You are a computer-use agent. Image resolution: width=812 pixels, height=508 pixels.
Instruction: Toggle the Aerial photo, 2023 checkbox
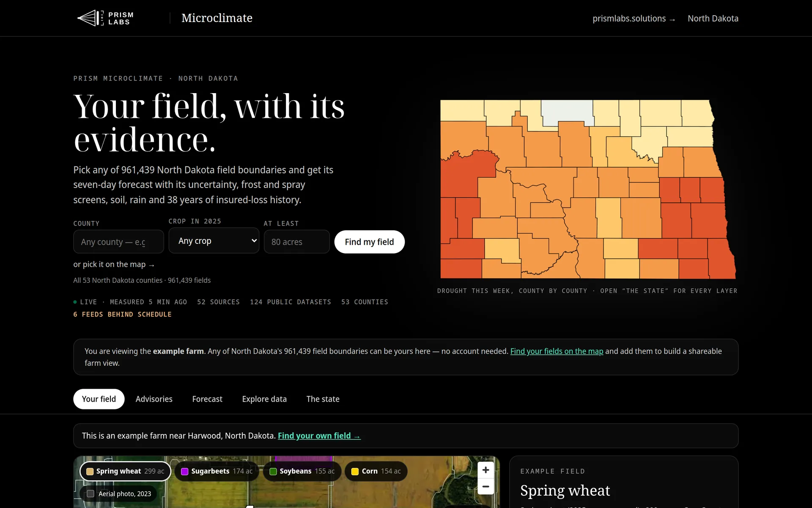(91, 494)
